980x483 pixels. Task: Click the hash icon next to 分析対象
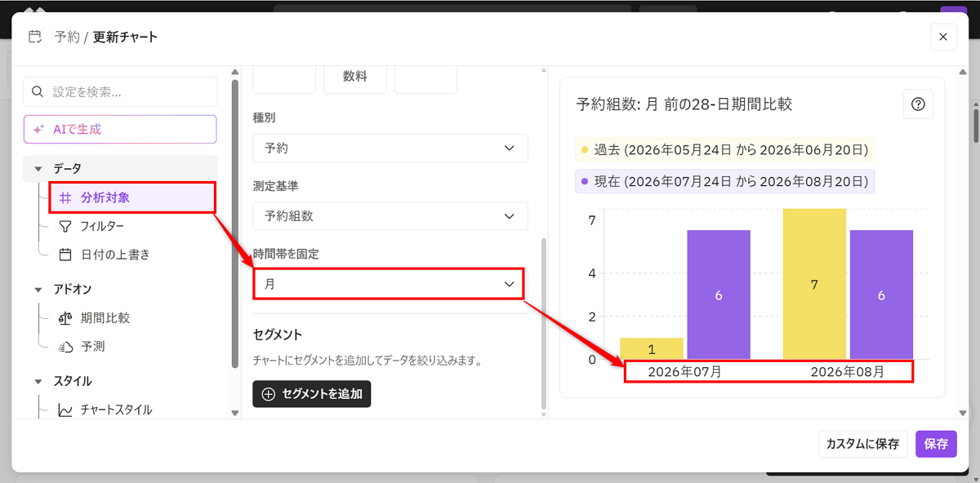[66, 197]
